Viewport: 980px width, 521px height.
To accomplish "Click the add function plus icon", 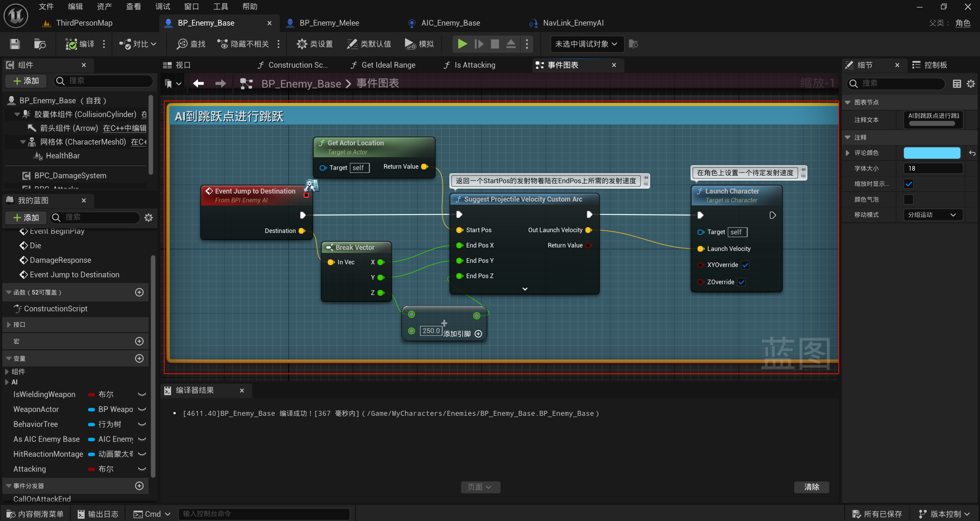I will coord(139,292).
